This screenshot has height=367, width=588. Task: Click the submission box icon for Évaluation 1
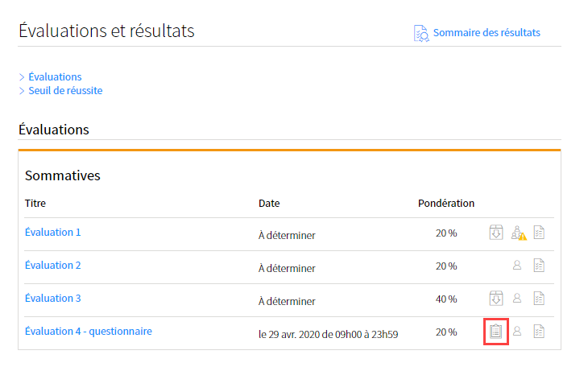pyautogui.click(x=496, y=233)
